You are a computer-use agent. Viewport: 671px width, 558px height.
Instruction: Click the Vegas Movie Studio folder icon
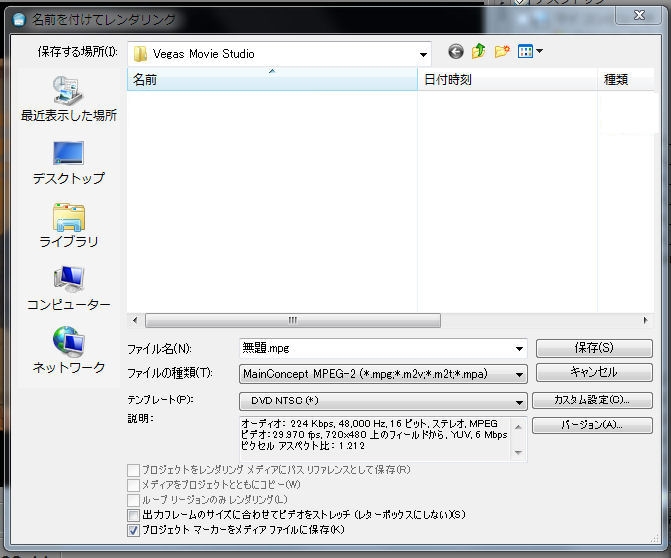point(140,54)
